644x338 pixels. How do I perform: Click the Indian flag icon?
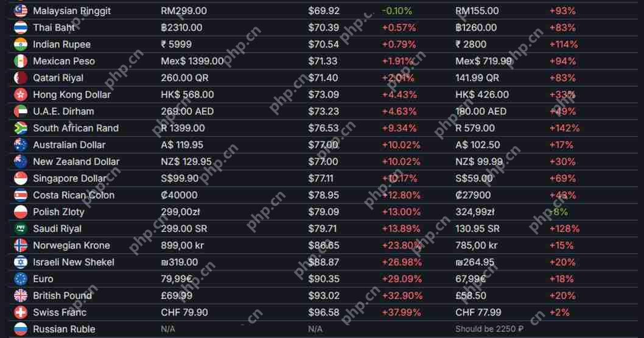[x=21, y=44]
